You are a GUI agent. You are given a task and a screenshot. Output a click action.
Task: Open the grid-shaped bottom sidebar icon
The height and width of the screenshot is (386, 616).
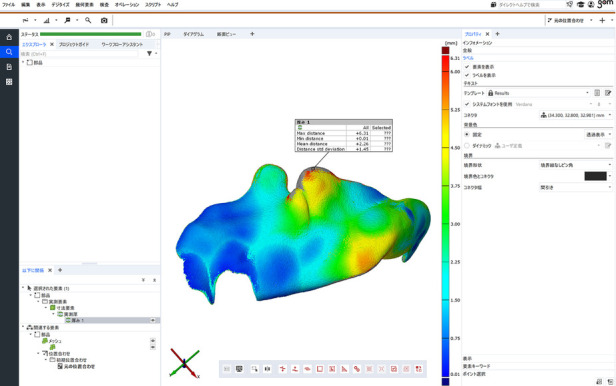pyautogui.click(x=9, y=82)
